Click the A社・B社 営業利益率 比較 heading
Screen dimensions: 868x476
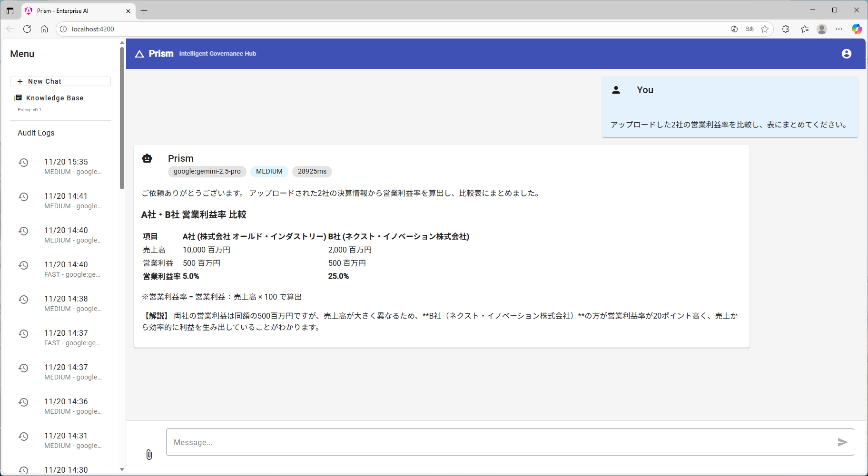point(194,215)
